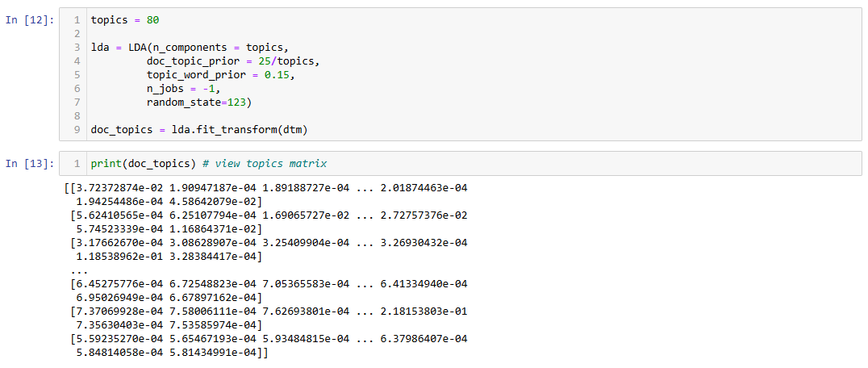Click output value 6.37986407e-04
This screenshot has width=868, height=368.
pyautogui.click(x=424, y=339)
